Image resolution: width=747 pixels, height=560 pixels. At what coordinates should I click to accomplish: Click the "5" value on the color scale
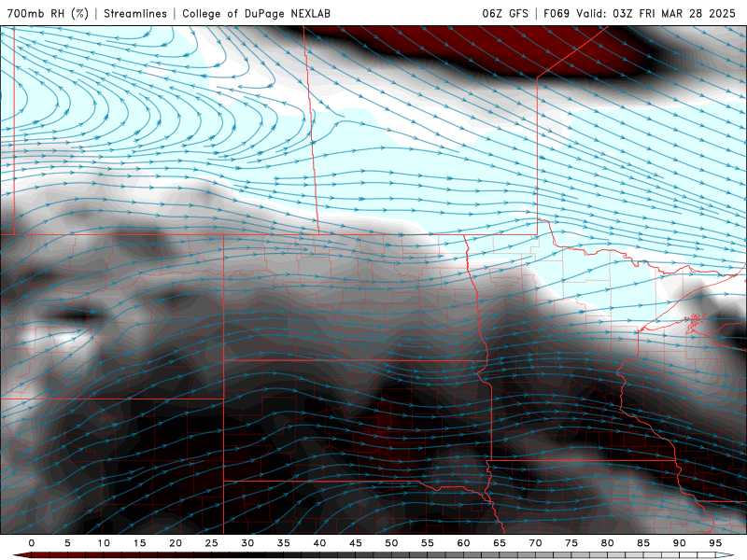point(67,543)
